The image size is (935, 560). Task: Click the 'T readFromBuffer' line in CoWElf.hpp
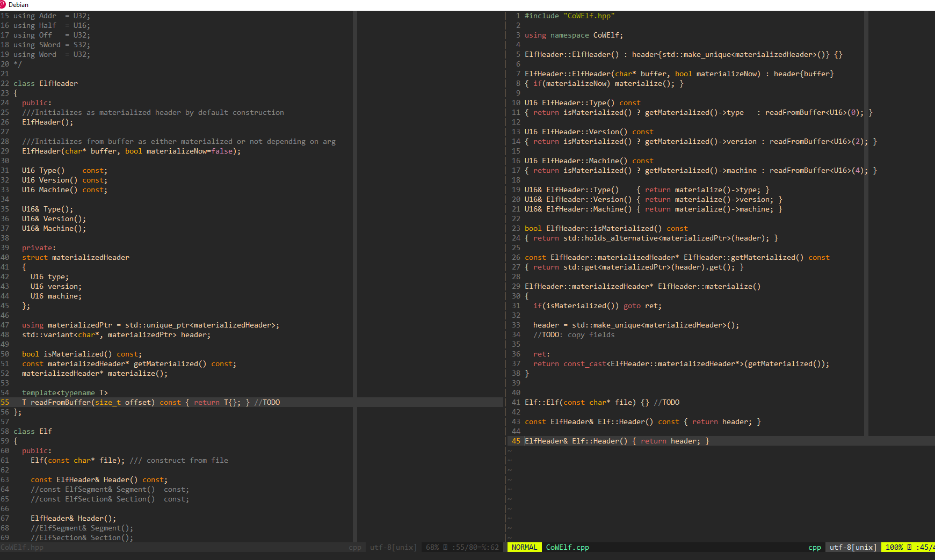(151, 402)
